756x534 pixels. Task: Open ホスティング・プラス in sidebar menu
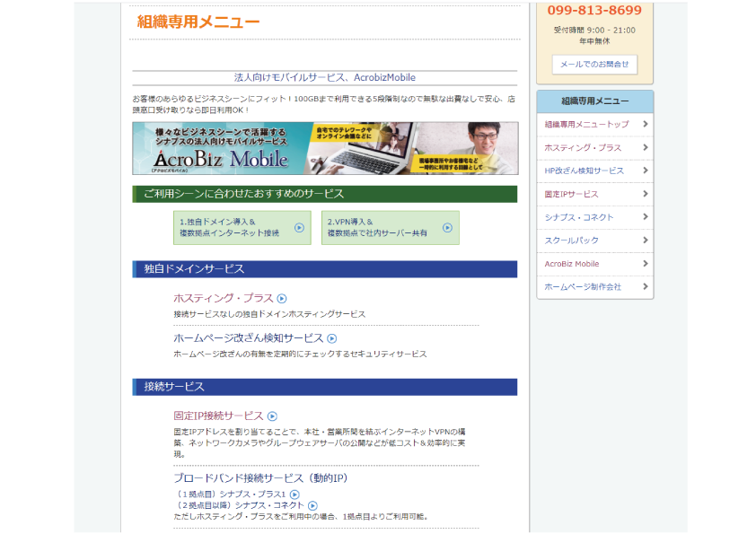coord(595,147)
